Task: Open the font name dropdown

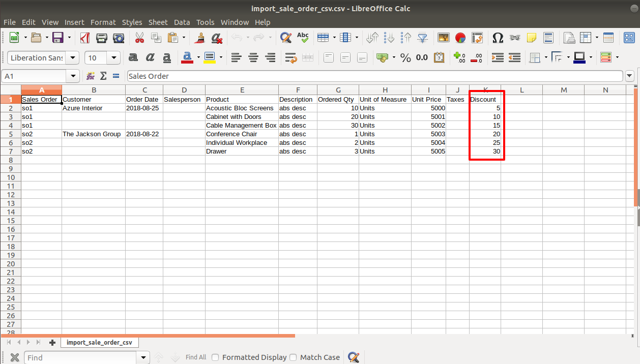Action: (73, 57)
